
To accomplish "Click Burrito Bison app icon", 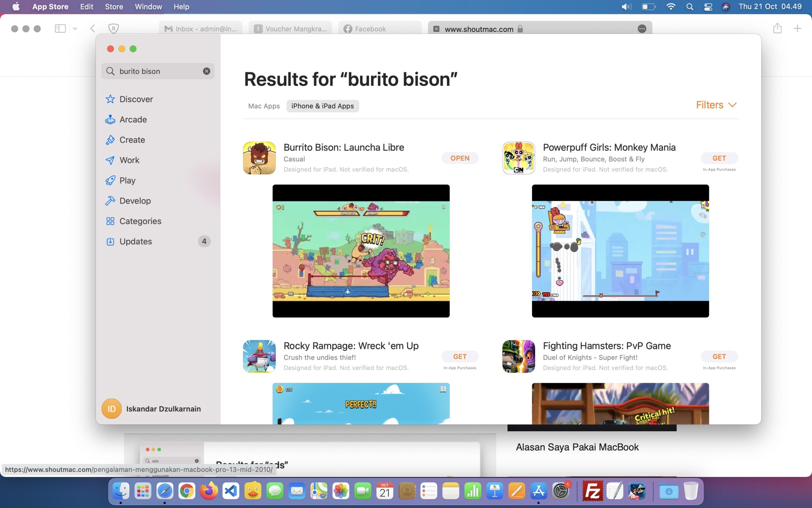I will pyautogui.click(x=259, y=158).
